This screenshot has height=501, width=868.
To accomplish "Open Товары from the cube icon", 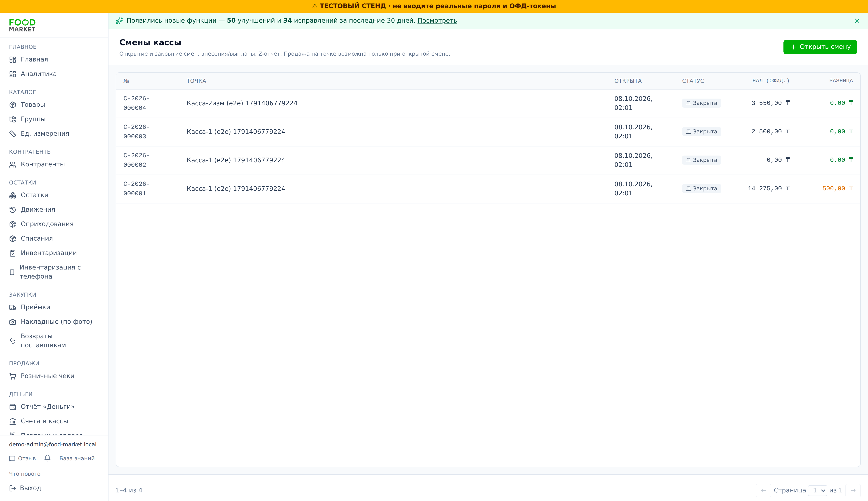I will pos(13,105).
